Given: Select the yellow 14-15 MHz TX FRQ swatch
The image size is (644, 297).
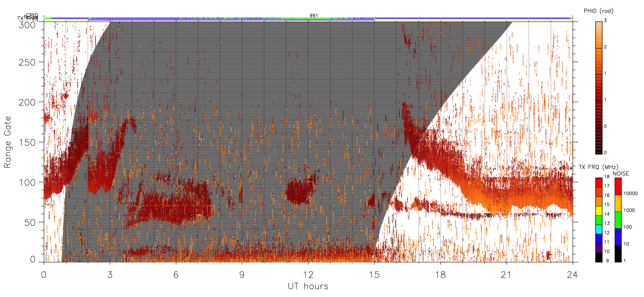Looking at the screenshot, I should click(x=598, y=211).
